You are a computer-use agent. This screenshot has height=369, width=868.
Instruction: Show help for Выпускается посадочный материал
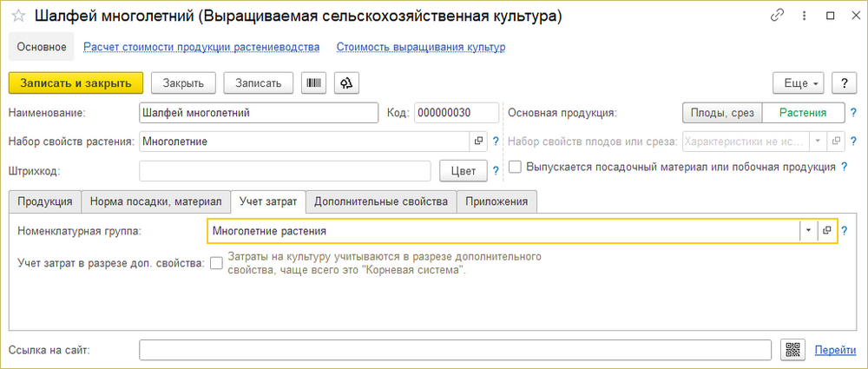point(845,167)
